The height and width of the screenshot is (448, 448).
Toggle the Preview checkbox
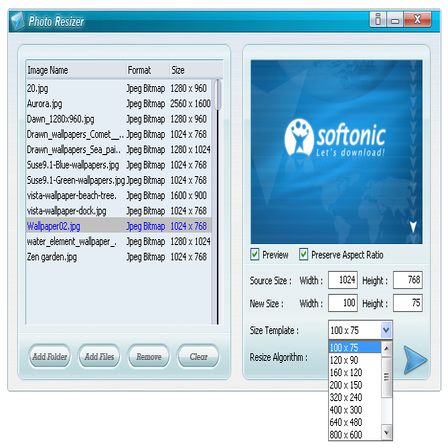click(x=255, y=255)
